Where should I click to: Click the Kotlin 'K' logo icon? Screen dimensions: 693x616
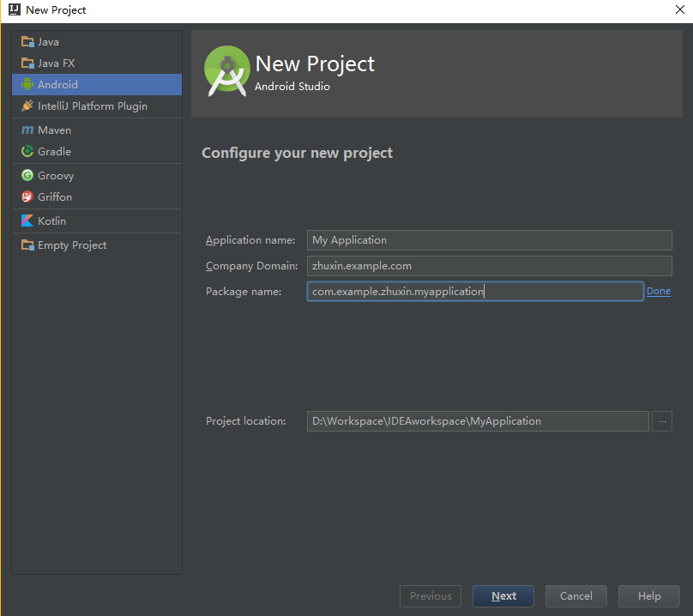(x=27, y=220)
